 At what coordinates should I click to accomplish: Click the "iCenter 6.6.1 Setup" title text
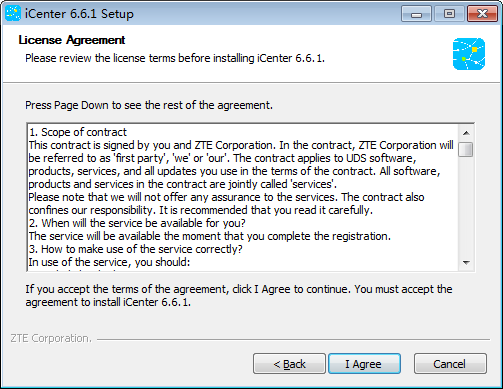[79, 14]
